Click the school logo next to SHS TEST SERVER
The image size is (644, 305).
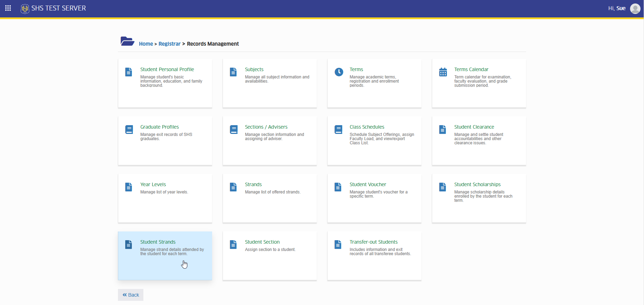point(25,8)
